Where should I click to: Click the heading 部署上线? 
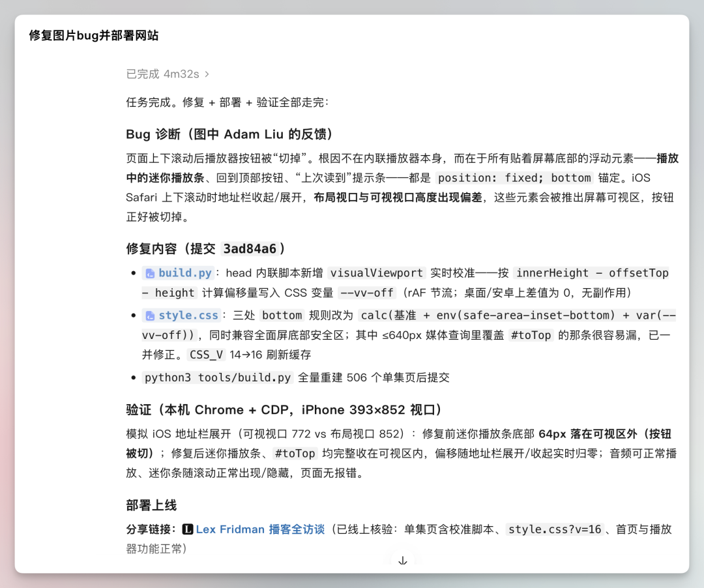pos(151,505)
